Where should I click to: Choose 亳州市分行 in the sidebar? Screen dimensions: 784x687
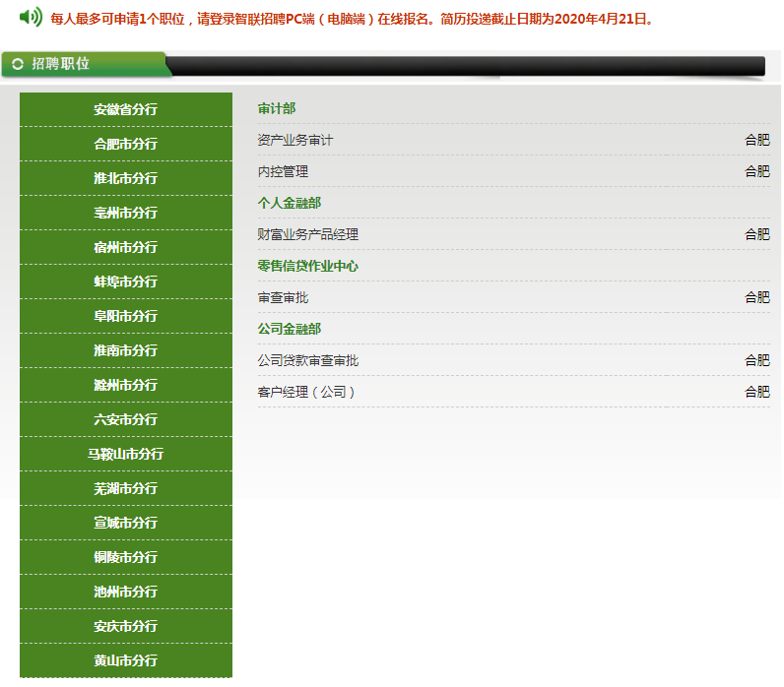coord(125,213)
